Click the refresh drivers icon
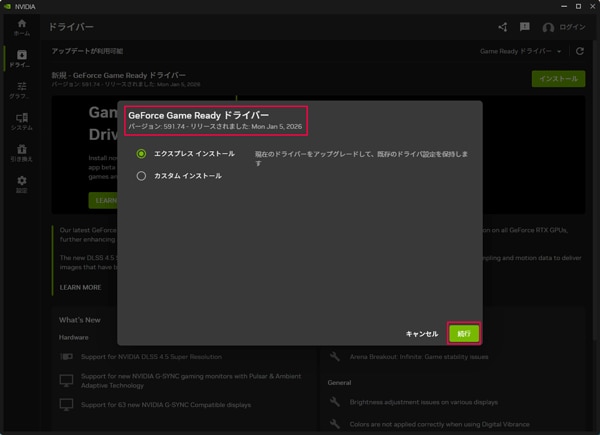This screenshot has width=600, height=435. point(580,51)
